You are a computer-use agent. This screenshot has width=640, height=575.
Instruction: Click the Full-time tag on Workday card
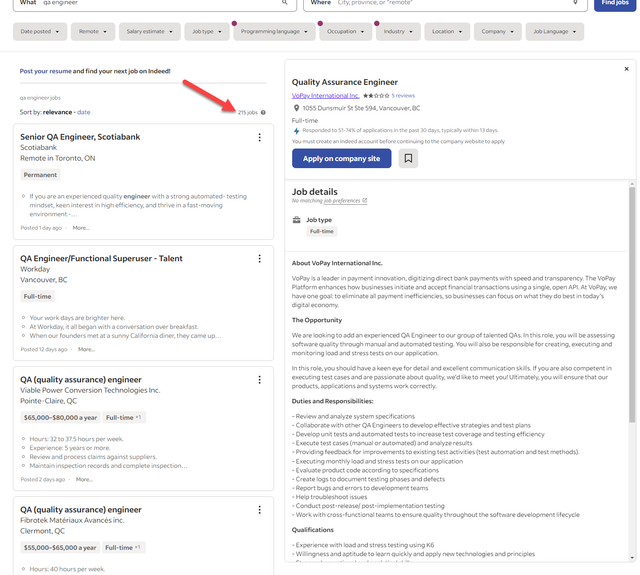(x=37, y=296)
